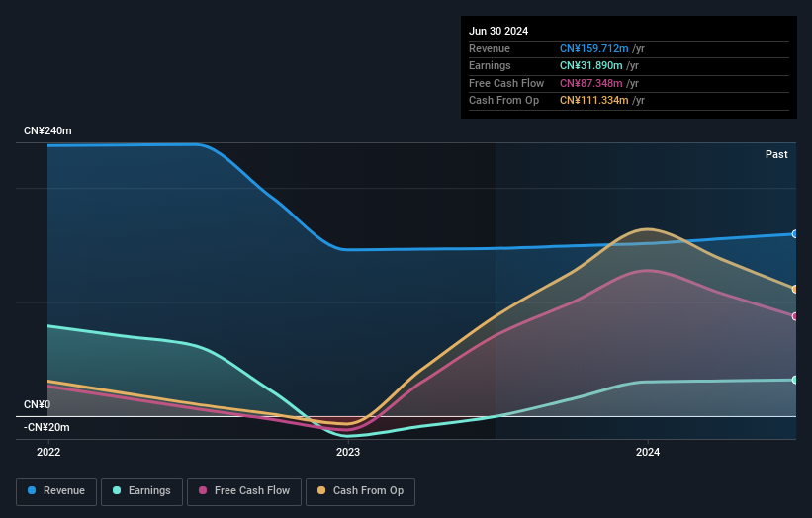The image size is (812, 518).
Task: Click the CN¥31.890m earnings value
Action: tap(590, 65)
